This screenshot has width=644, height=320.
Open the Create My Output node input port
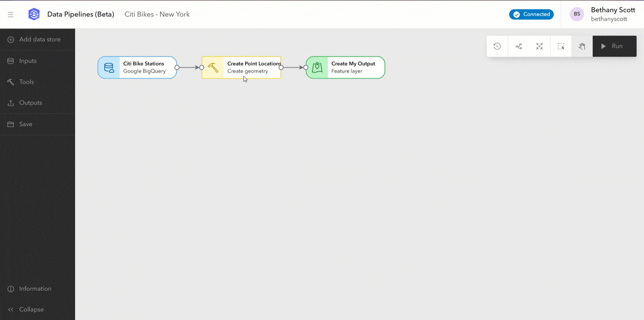point(306,67)
